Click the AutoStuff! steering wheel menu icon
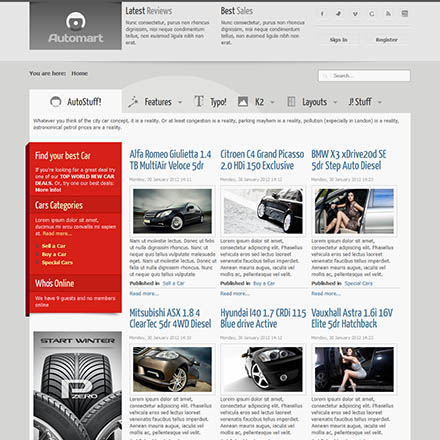The height and width of the screenshot is (440, 440). pyautogui.click(x=56, y=101)
